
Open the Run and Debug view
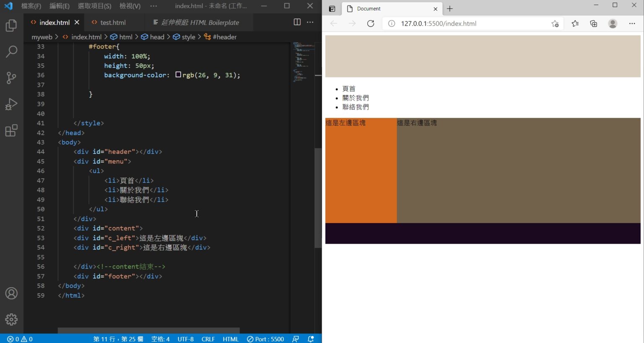11,104
